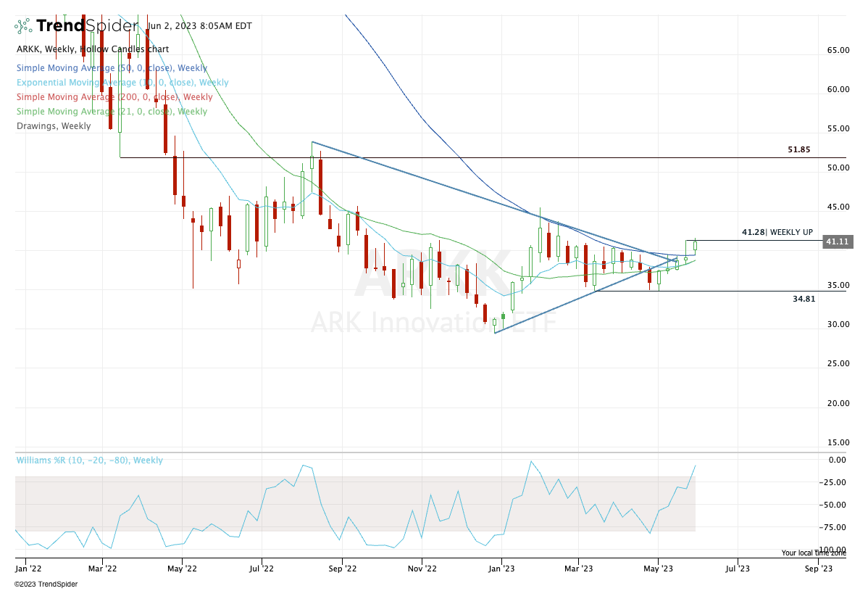This screenshot has width=868, height=591.
Task: Click the 15.00 price axis label
Action: (x=838, y=442)
